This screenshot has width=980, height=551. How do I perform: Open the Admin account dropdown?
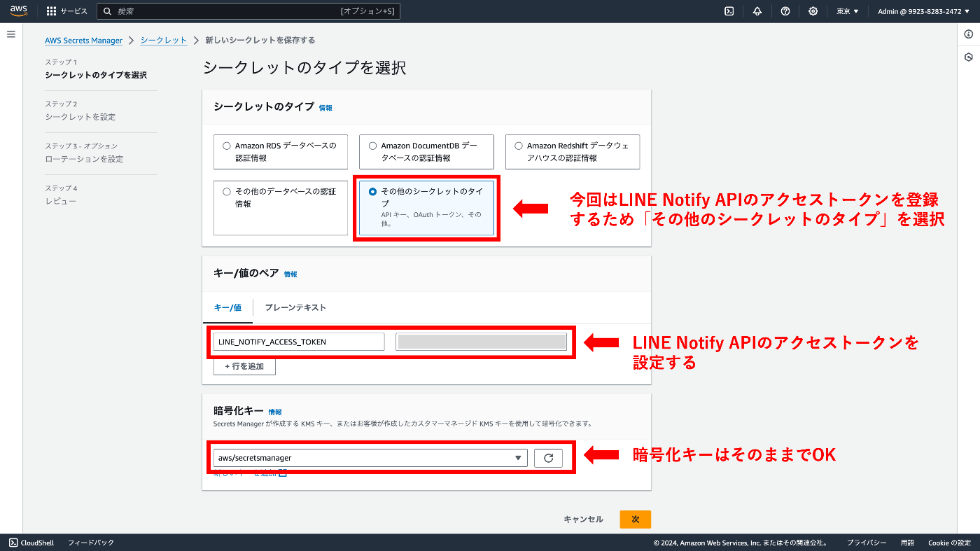coord(924,11)
